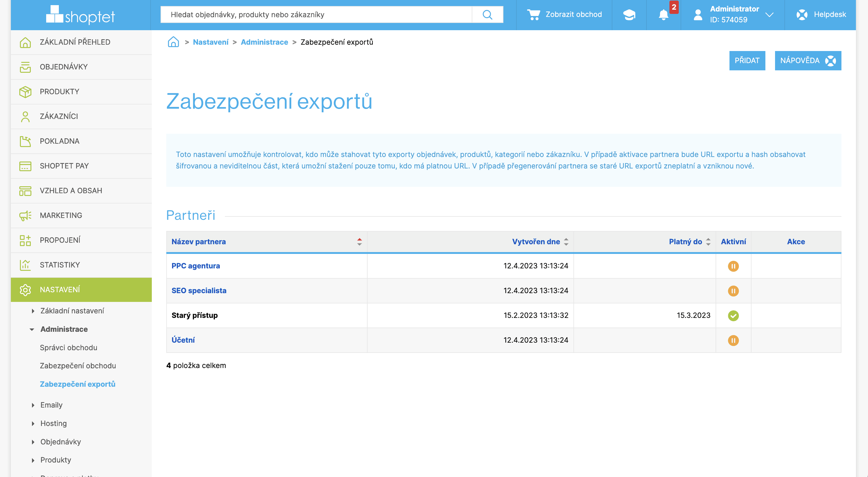This screenshot has height=477, width=868.
Task: Expand Objednávky settings submenu
Action: coord(33,442)
